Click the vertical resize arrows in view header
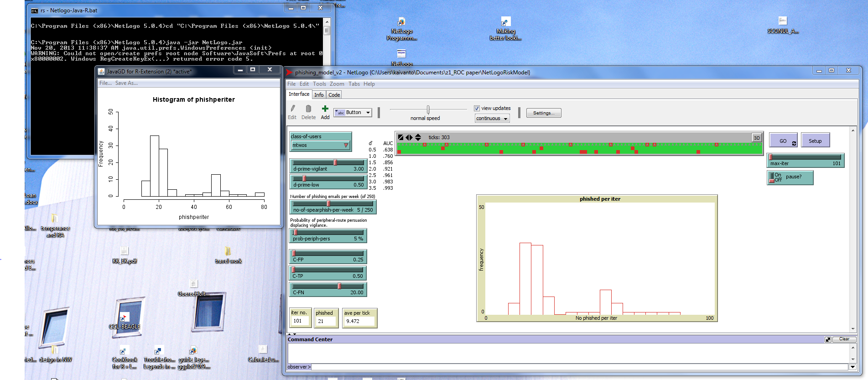868x380 pixels. 418,137
